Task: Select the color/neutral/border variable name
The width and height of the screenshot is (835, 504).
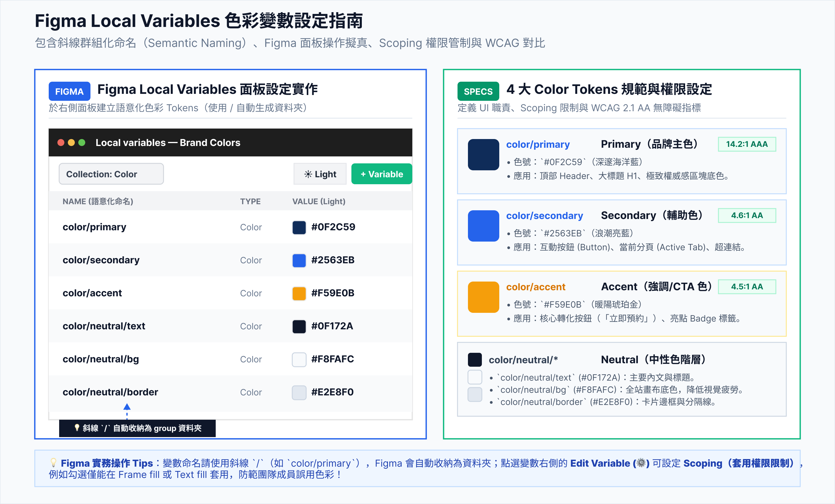Action: coord(110,392)
